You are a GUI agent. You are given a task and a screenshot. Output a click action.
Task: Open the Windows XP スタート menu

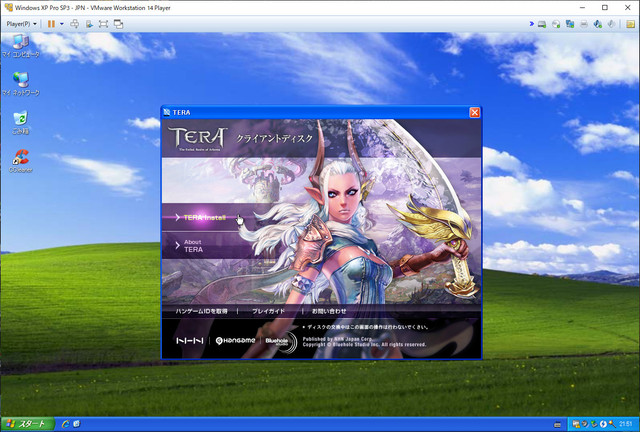tap(27, 424)
